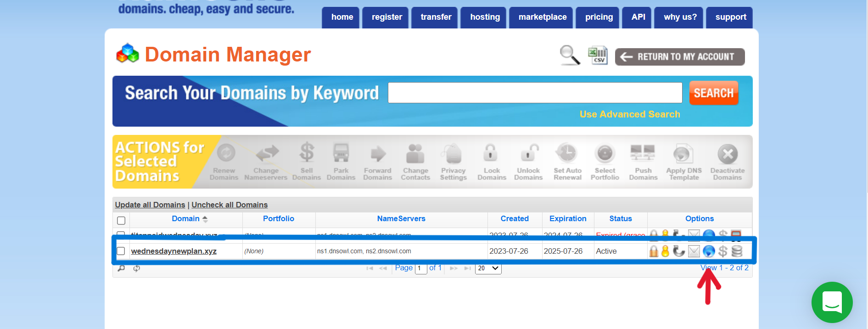Click Uncheck all Domains link
The height and width of the screenshot is (329, 868).
230,205
